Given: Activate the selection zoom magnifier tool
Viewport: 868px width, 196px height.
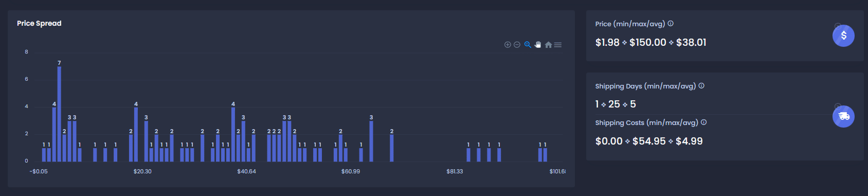Looking at the screenshot, I should [x=528, y=45].
